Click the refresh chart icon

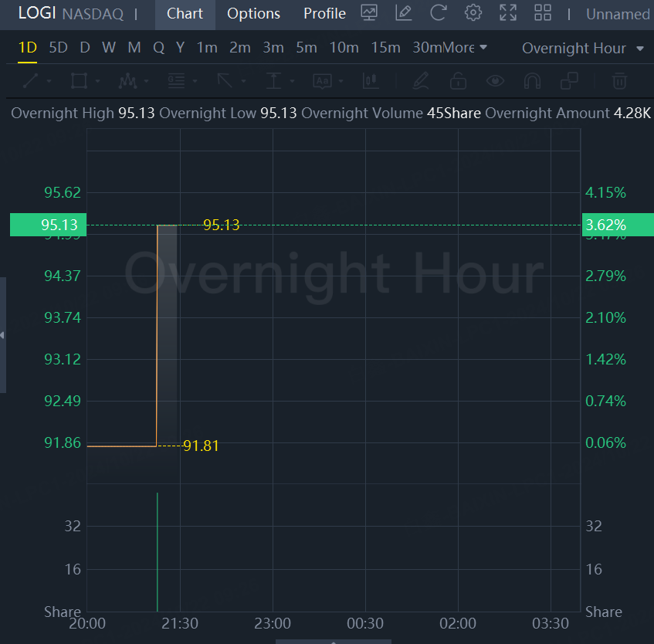439,13
